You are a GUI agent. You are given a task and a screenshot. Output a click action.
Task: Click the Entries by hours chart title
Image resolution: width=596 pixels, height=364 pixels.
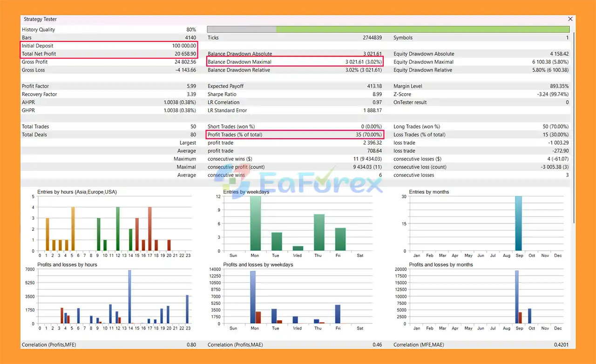click(x=77, y=192)
